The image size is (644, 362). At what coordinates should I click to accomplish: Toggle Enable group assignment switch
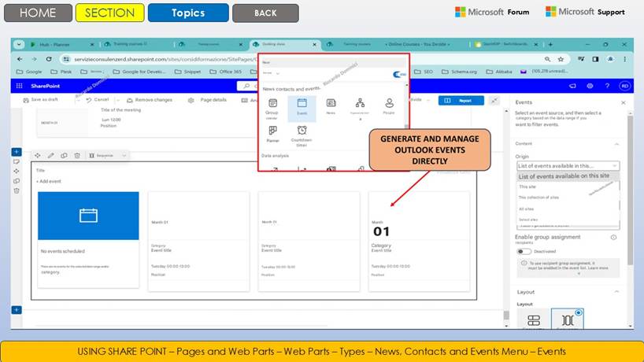pyautogui.click(x=524, y=251)
